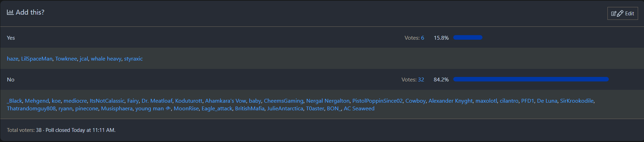Screen dimensions: 644x142
Task: Open the No vote count link
Action: [421, 80]
